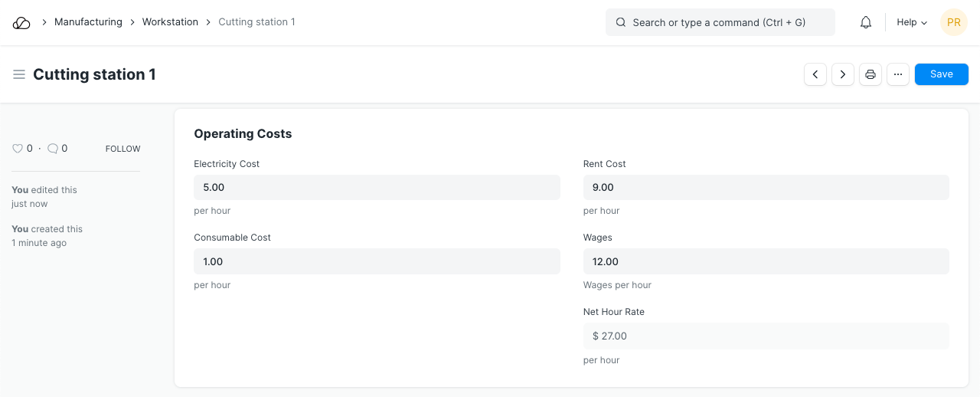
Task: Go to next document arrow
Action: click(x=843, y=74)
